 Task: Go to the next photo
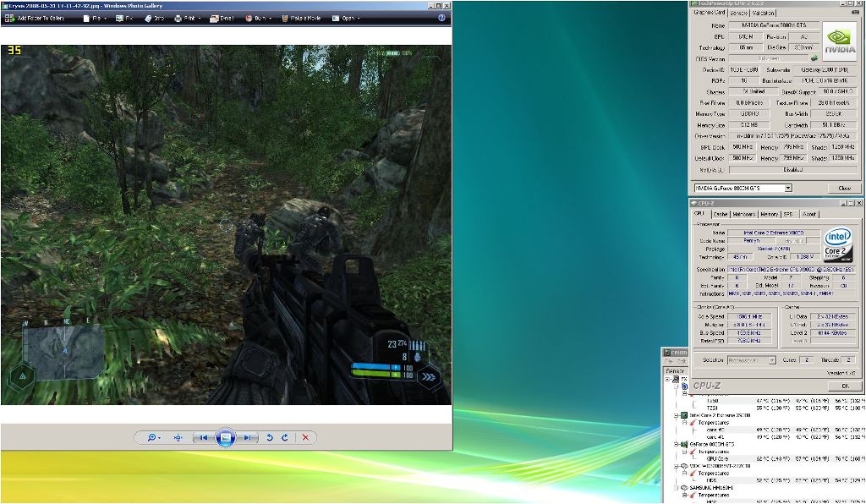click(248, 438)
